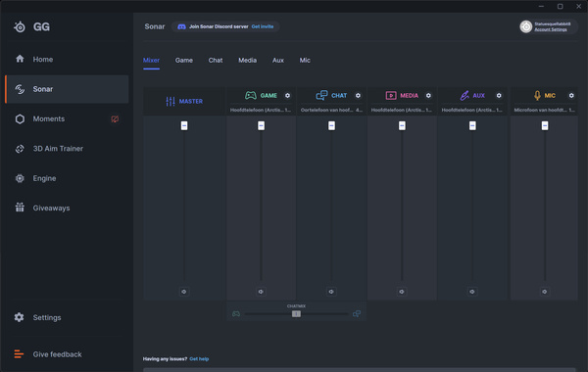The width and height of the screenshot is (588, 372).
Task: Click the Chat bubbles channel icon
Action: point(321,96)
